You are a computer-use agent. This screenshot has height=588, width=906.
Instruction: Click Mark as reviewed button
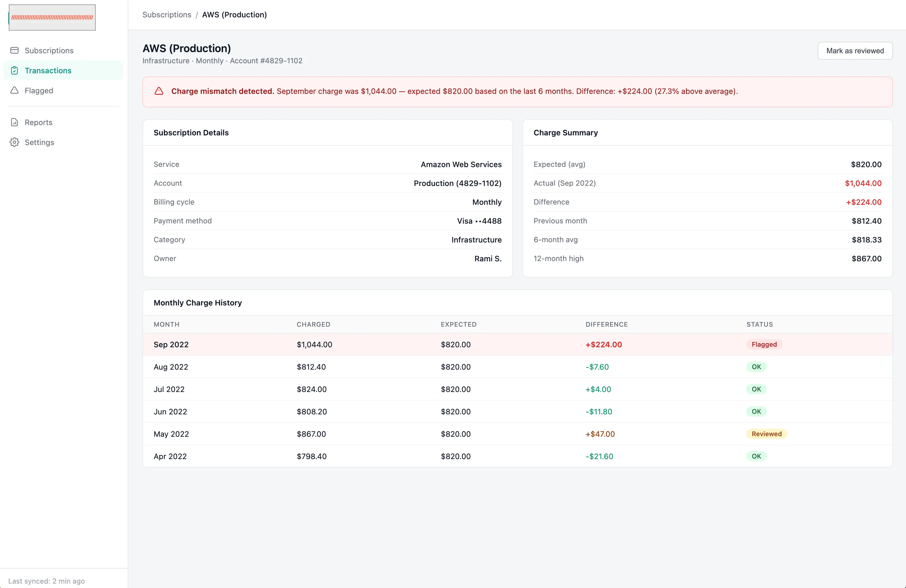click(x=855, y=51)
